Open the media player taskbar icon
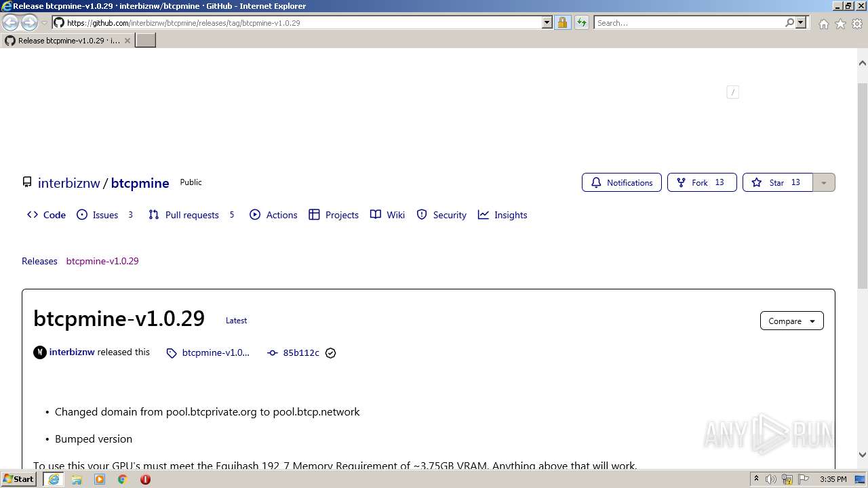 point(100,479)
